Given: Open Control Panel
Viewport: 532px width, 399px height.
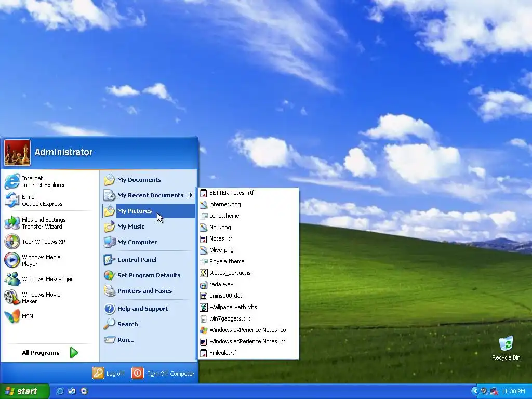Looking at the screenshot, I should click(x=148, y=260).
